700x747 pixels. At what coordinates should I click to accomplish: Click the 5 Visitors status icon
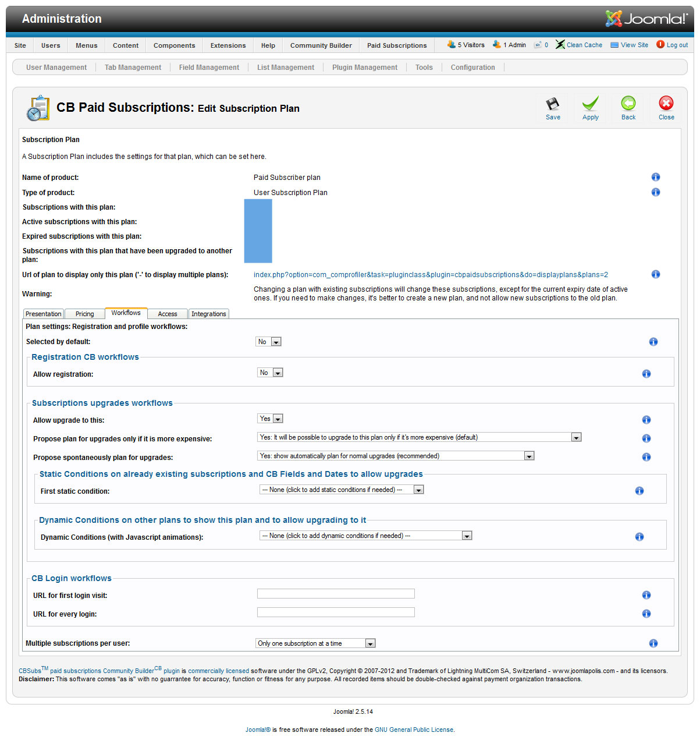451,44
